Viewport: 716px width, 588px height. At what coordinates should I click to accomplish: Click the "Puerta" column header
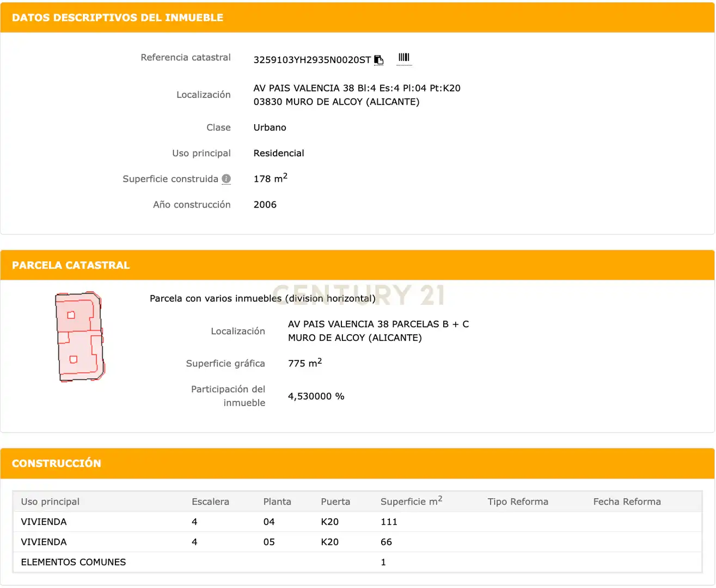point(335,501)
